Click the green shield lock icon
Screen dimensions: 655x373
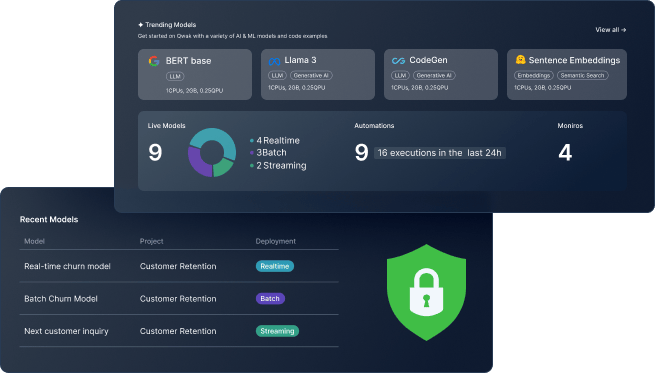pyautogui.click(x=426, y=292)
